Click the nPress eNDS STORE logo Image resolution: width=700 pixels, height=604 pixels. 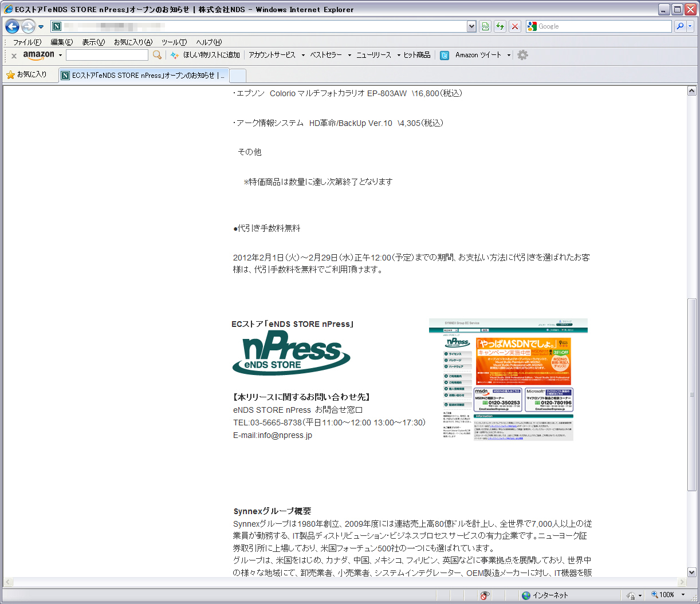(x=292, y=353)
